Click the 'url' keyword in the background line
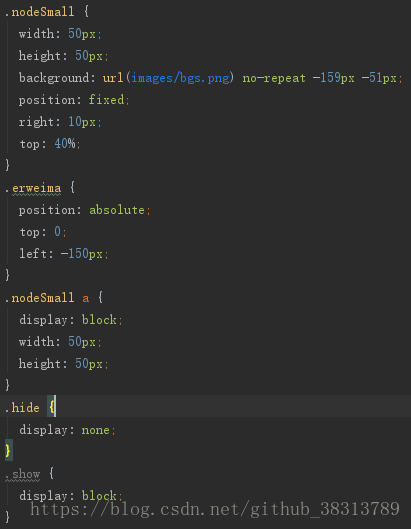Screen dimensions: 411x529 pyautogui.click(x=113, y=78)
